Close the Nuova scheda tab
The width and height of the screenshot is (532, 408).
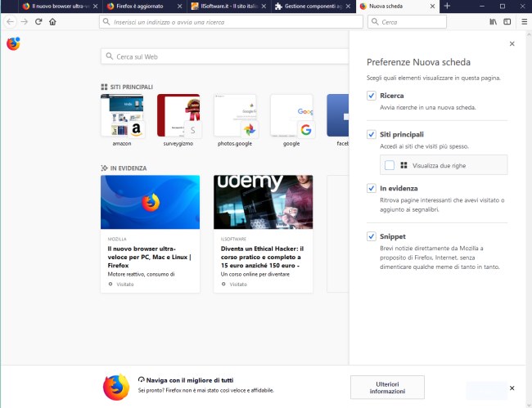432,6
